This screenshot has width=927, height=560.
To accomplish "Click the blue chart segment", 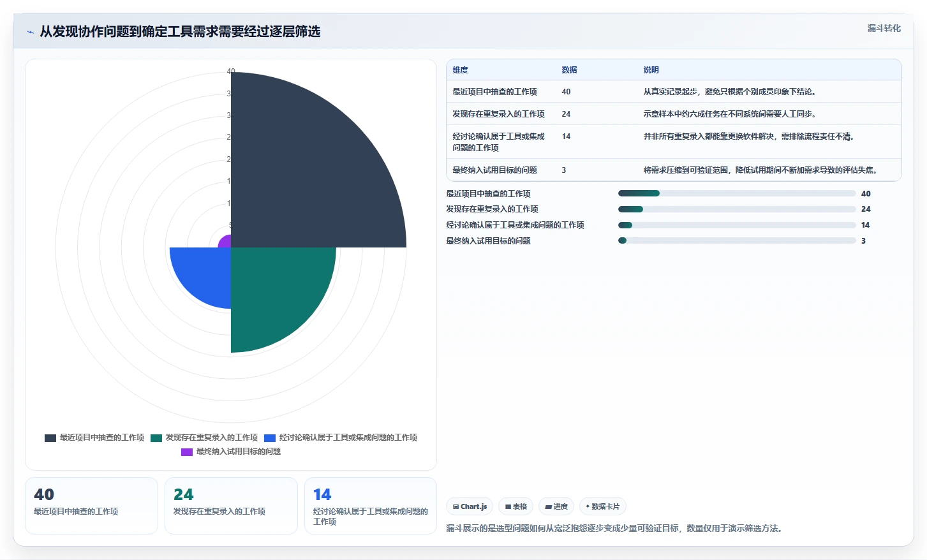I will [204, 273].
